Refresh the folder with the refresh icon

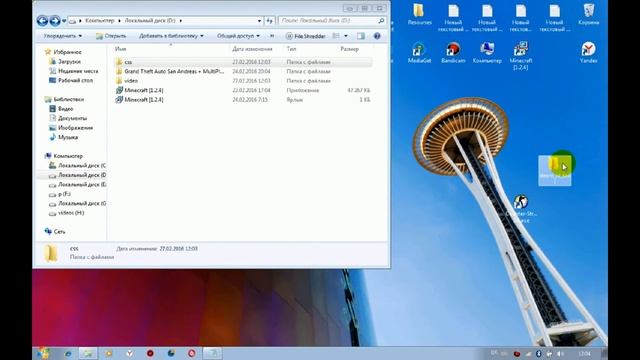pyautogui.click(x=269, y=20)
